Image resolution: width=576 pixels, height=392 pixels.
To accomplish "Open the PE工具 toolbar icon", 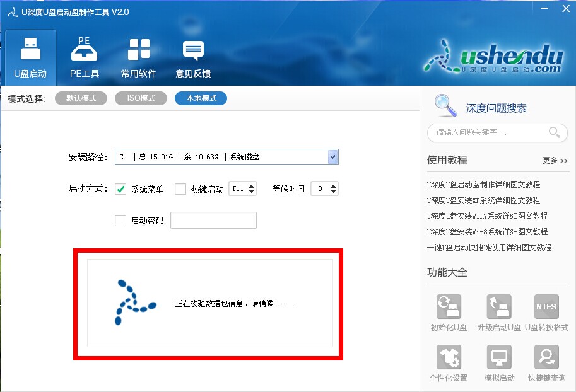I will tap(84, 57).
